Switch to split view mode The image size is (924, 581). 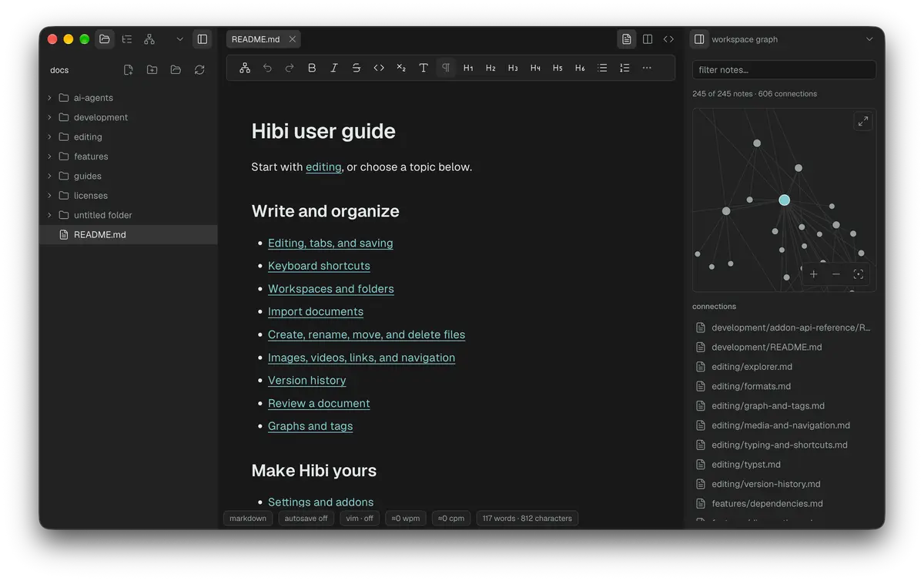tap(648, 39)
